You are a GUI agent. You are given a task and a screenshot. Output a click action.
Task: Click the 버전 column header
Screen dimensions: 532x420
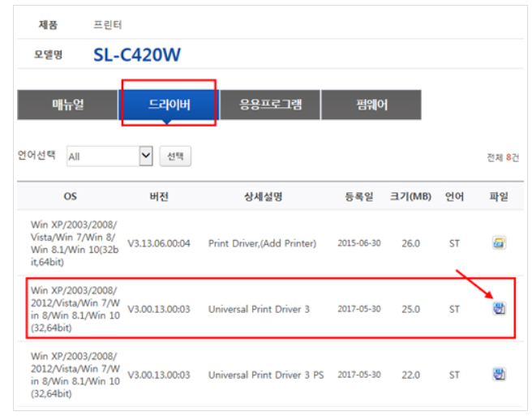(159, 196)
